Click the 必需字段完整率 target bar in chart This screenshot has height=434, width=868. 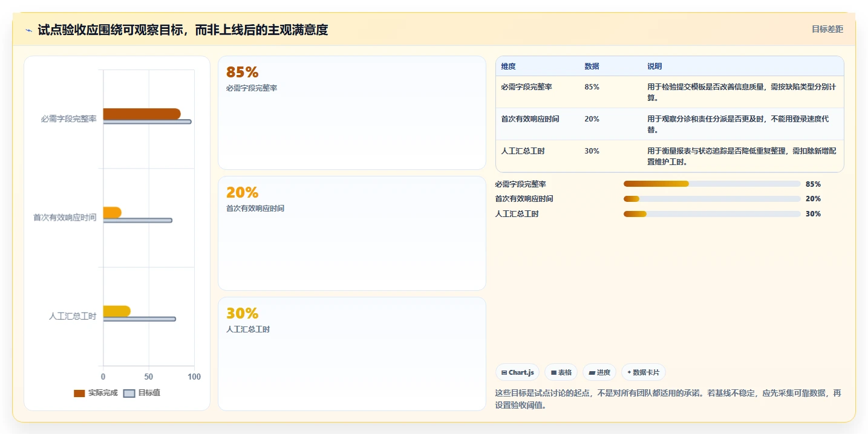pyautogui.click(x=147, y=121)
